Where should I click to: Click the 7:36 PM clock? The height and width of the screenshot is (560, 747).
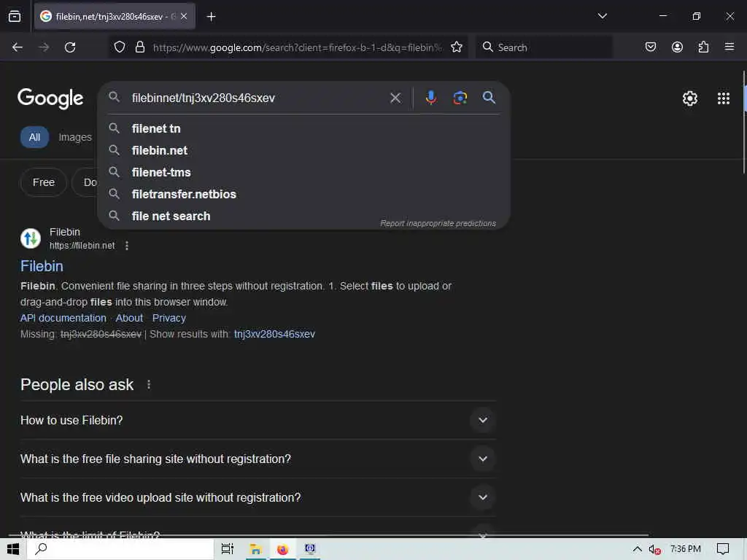coord(686,549)
